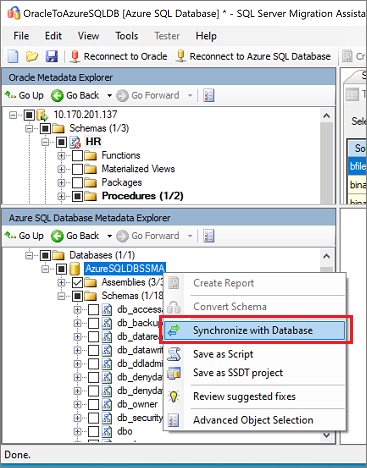Image resolution: width=367 pixels, height=468 pixels.
Task: Choose Advanced Object Selection menu entry
Action: 254,420
